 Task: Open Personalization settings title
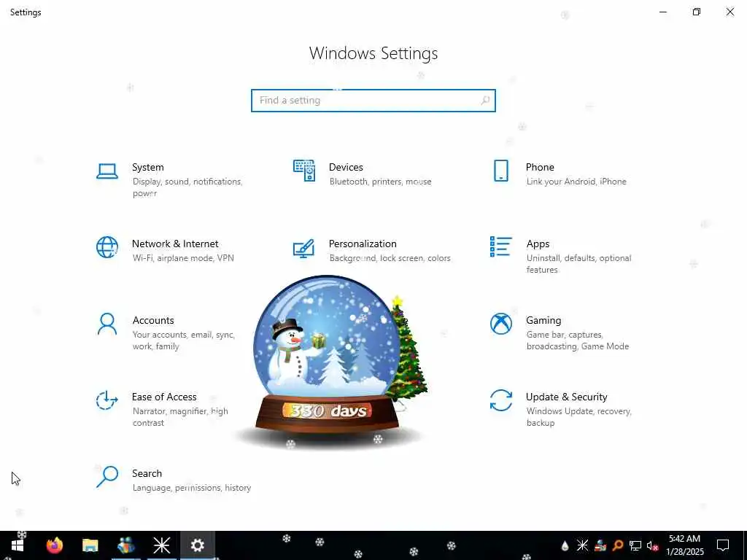click(363, 244)
